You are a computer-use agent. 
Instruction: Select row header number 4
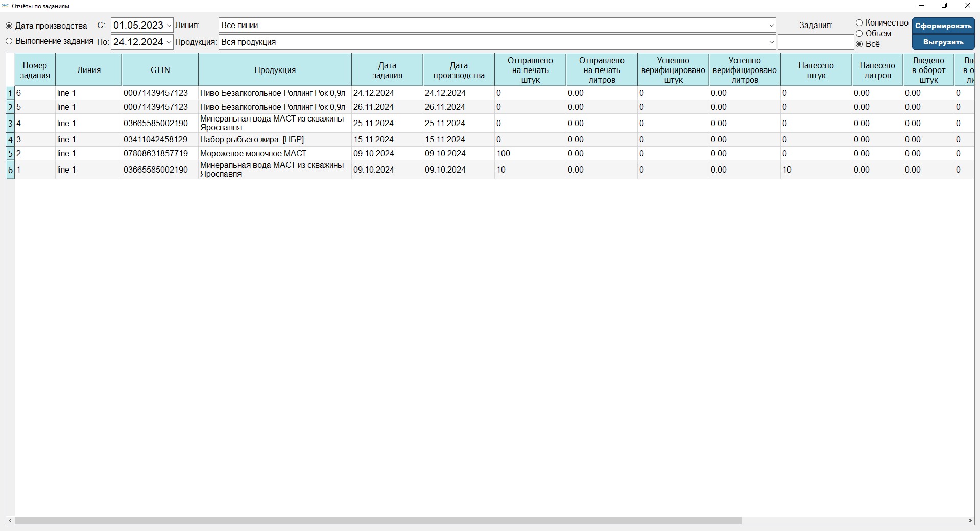(10, 140)
